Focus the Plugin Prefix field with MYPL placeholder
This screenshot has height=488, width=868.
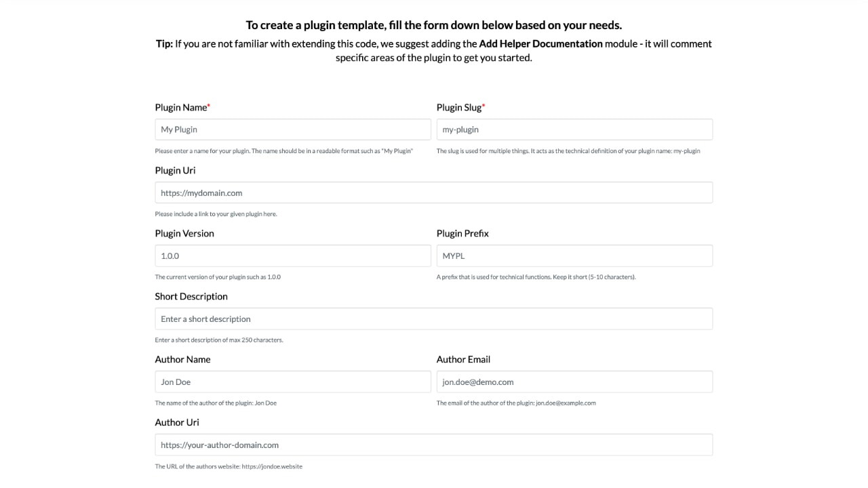(574, 256)
